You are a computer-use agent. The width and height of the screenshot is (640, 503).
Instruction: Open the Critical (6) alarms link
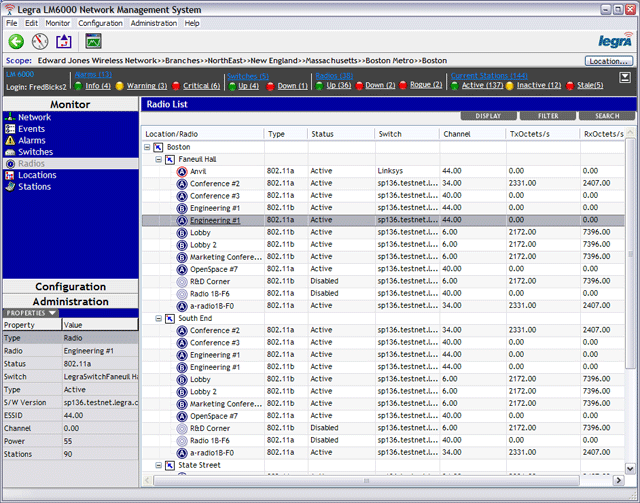point(201,86)
